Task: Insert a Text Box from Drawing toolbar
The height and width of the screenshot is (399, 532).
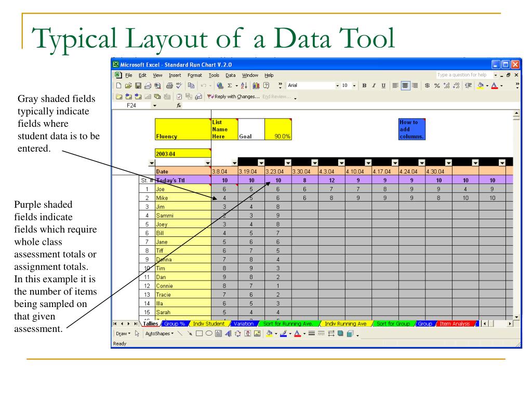Action: pyautogui.click(x=219, y=334)
